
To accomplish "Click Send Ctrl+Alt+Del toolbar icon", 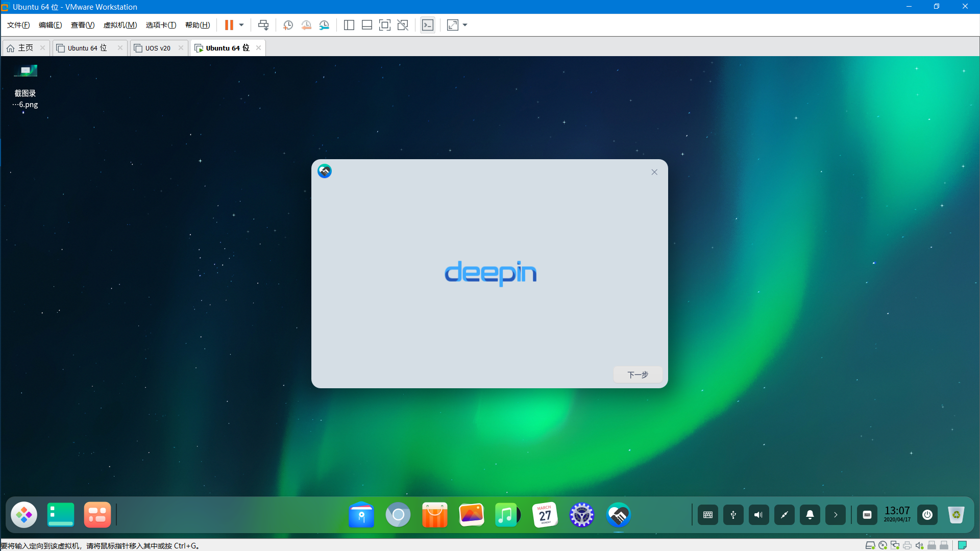I will click(x=263, y=25).
